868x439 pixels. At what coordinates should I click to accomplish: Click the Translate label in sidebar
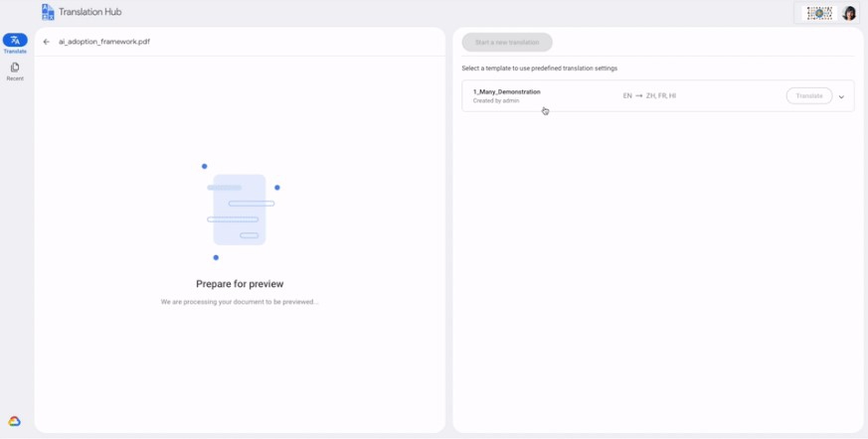tap(15, 52)
